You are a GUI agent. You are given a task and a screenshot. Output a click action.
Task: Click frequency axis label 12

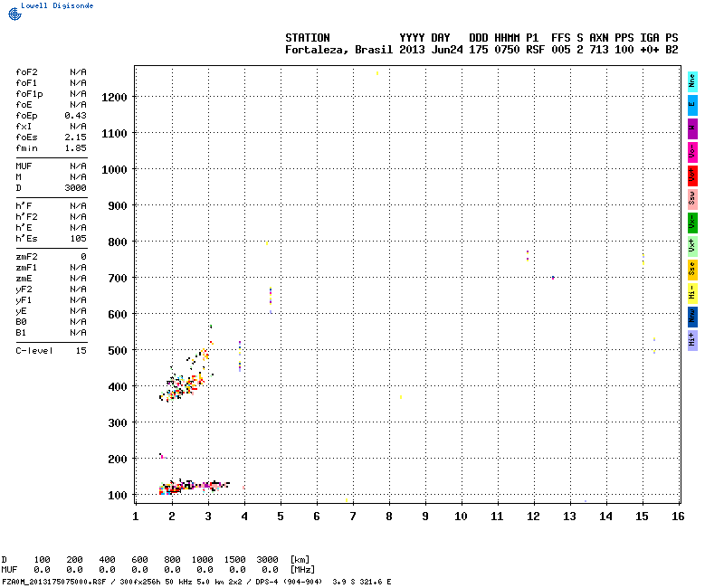[533, 517]
